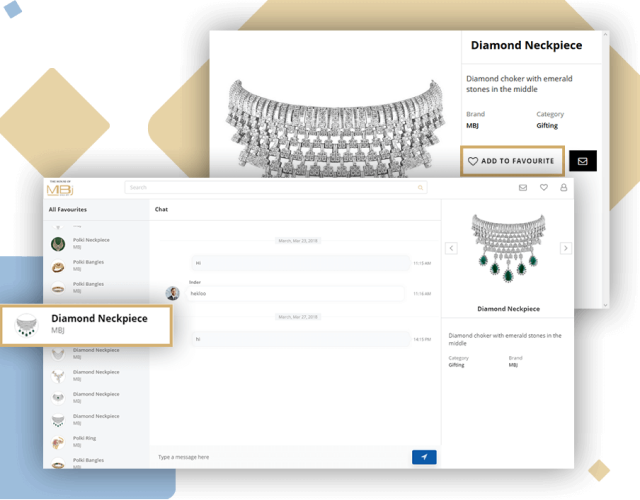Viewport: 640px width, 500px height.
Task: Click the emerald necklace product image
Action: 508,250
